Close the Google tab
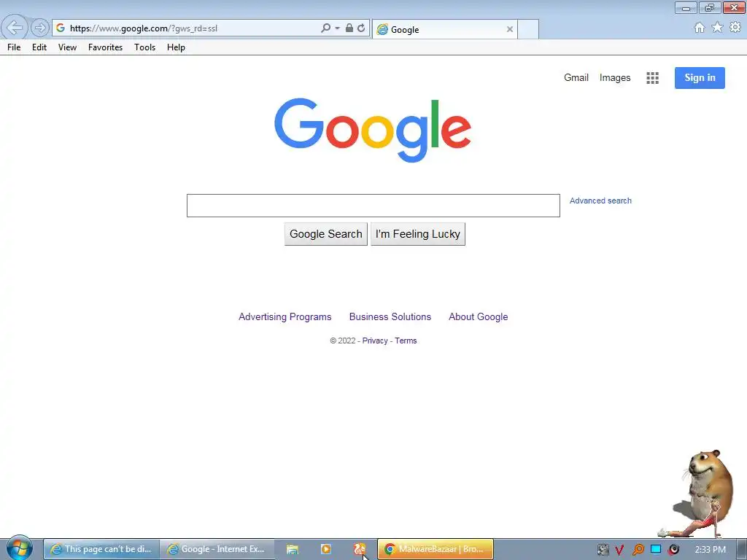The height and width of the screenshot is (560, 747). (510, 29)
